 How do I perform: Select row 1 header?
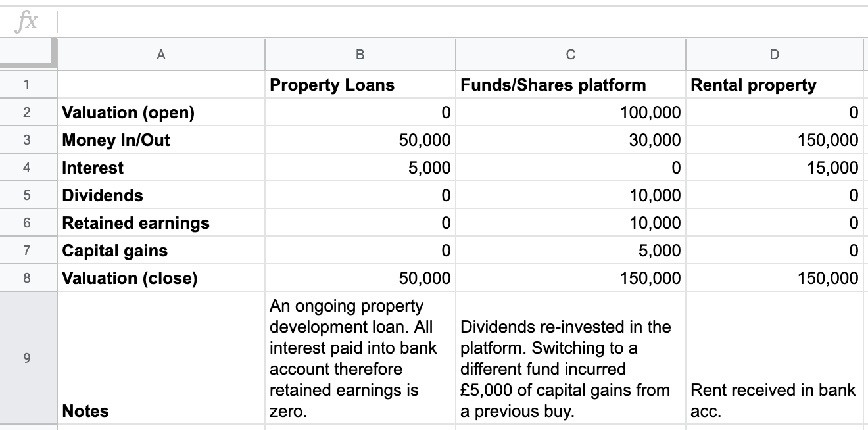[x=27, y=85]
